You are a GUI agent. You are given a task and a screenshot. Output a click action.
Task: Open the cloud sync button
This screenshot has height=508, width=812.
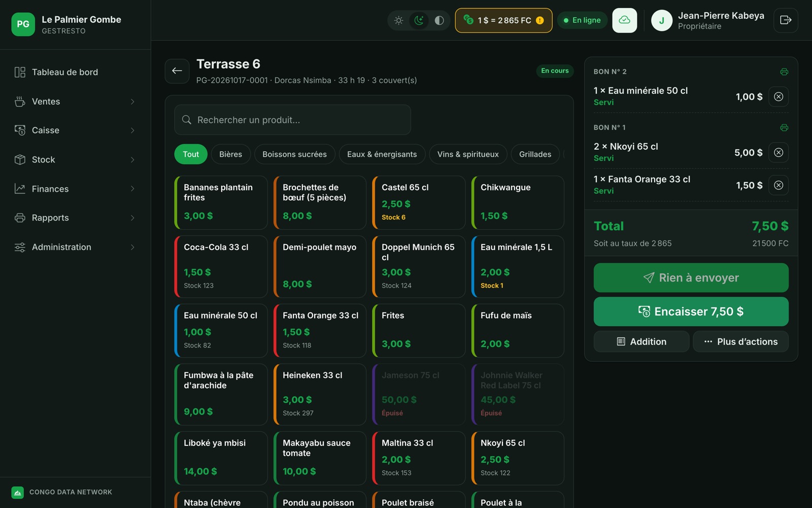[x=625, y=20]
